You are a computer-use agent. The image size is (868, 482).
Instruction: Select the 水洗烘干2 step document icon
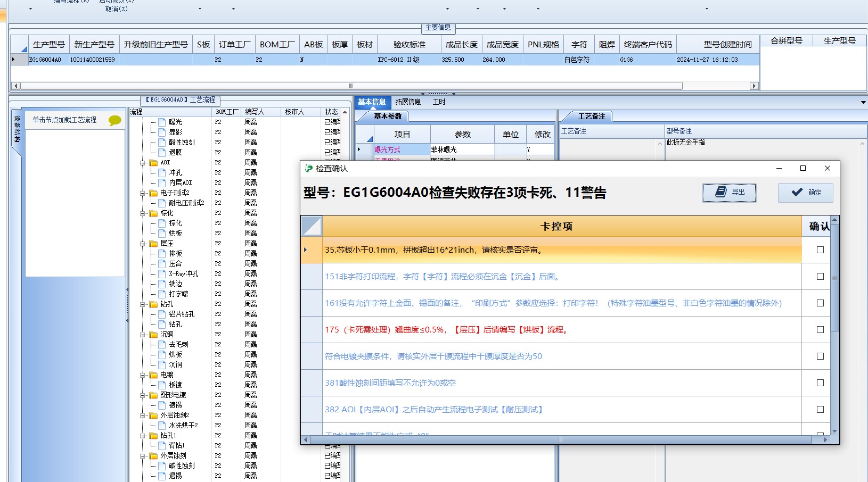click(162, 426)
